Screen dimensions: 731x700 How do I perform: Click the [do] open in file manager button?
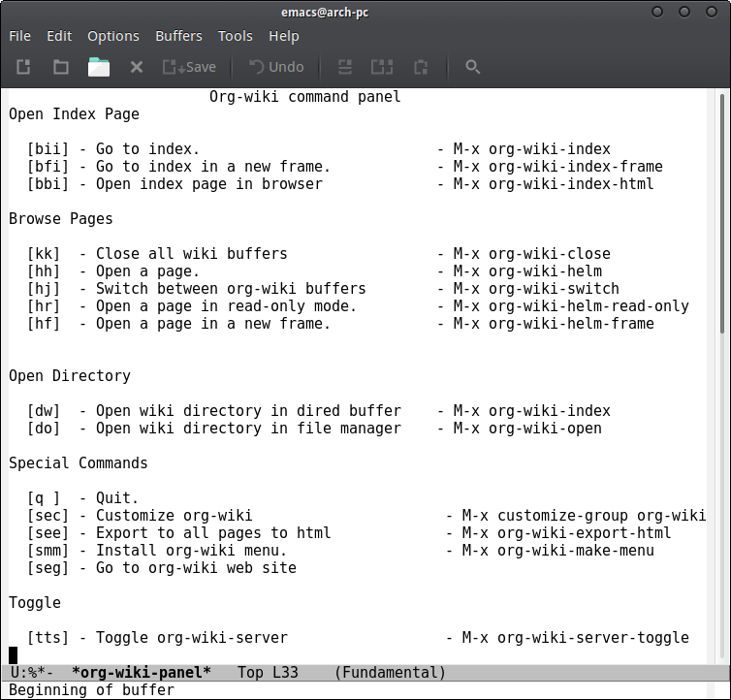(44, 429)
